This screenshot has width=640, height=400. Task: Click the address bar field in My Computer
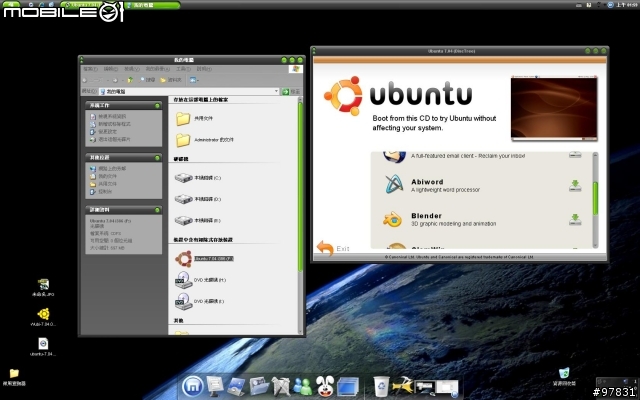[189, 91]
